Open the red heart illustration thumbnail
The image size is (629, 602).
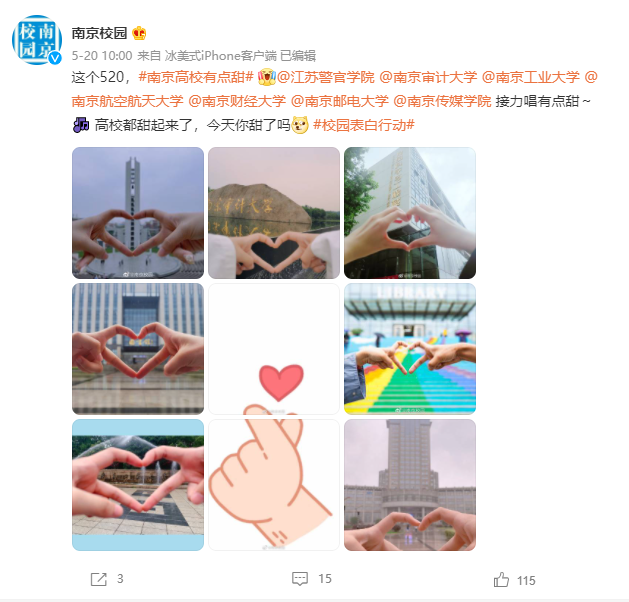point(274,349)
